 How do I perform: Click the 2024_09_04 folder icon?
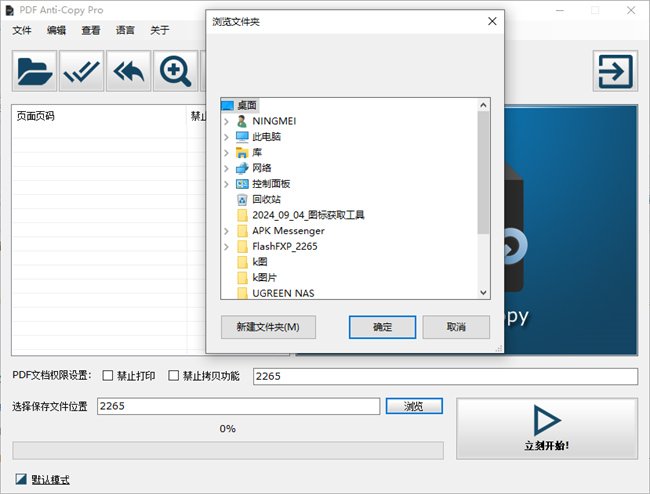click(243, 215)
